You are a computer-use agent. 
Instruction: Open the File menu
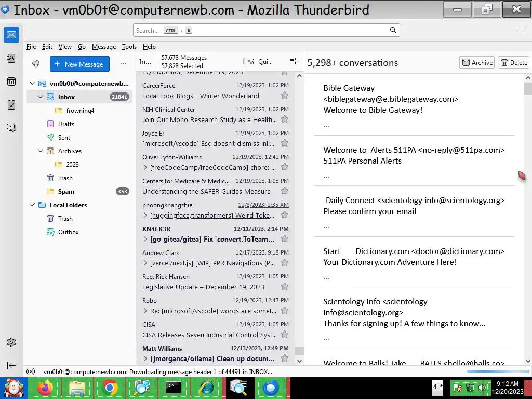click(31, 47)
